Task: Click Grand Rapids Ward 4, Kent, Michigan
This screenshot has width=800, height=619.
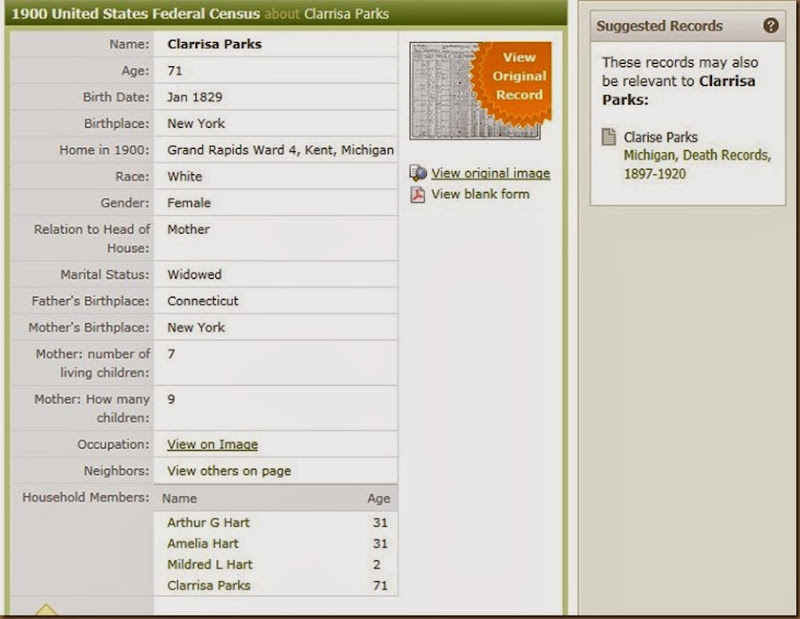Action: 280,150
